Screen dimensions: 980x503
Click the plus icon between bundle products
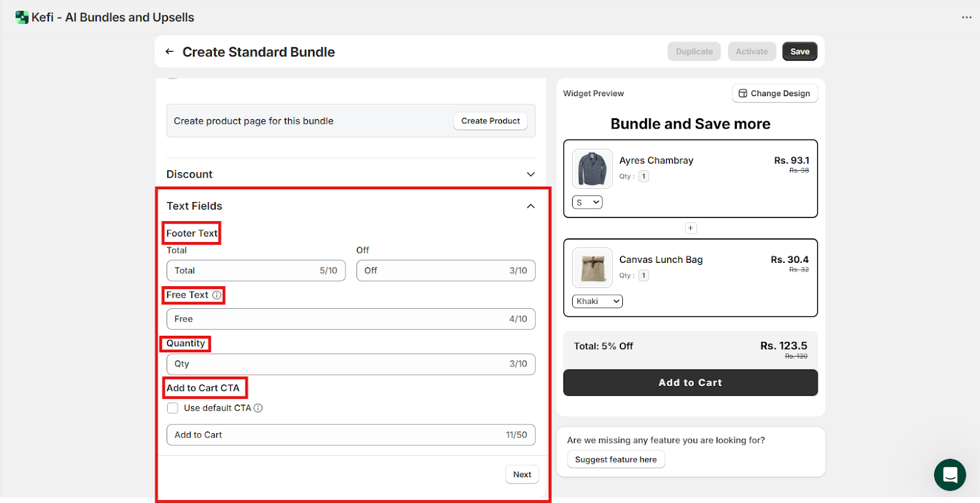pyautogui.click(x=690, y=228)
